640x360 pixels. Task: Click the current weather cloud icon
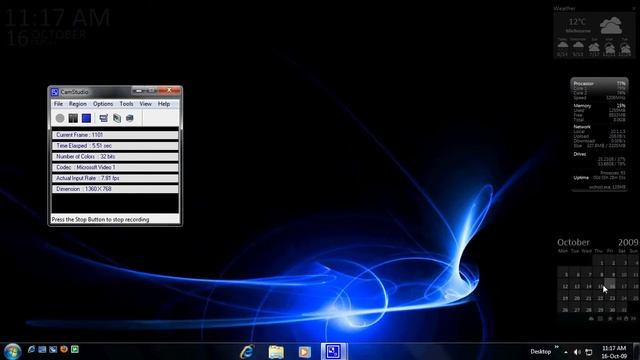tap(611, 25)
